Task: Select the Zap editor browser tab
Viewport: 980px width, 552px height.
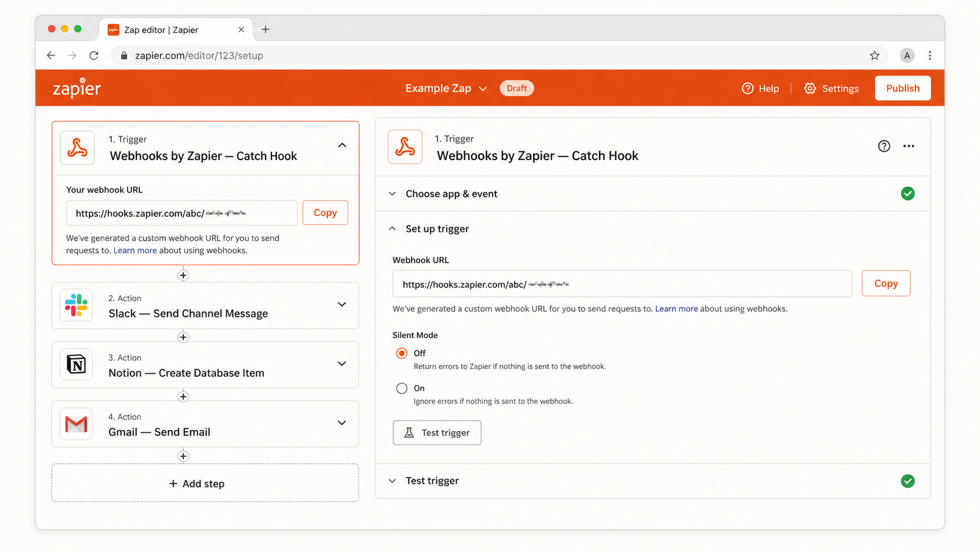Action: [x=176, y=29]
